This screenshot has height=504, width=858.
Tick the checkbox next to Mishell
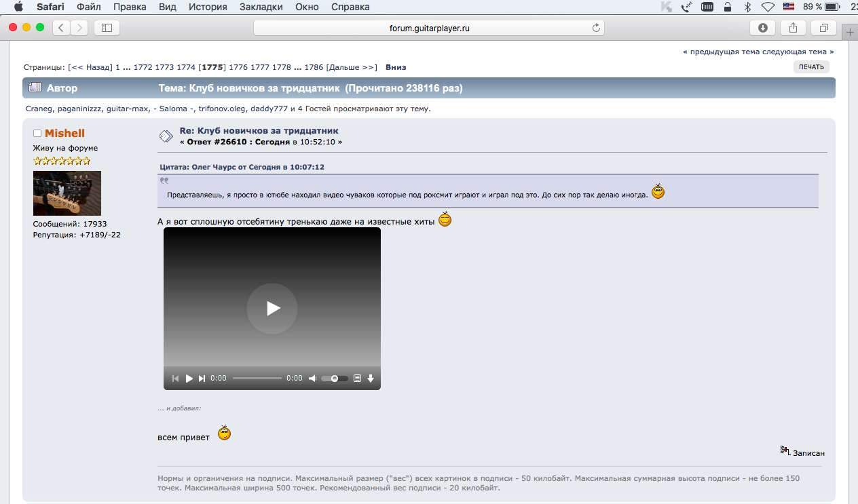point(37,133)
